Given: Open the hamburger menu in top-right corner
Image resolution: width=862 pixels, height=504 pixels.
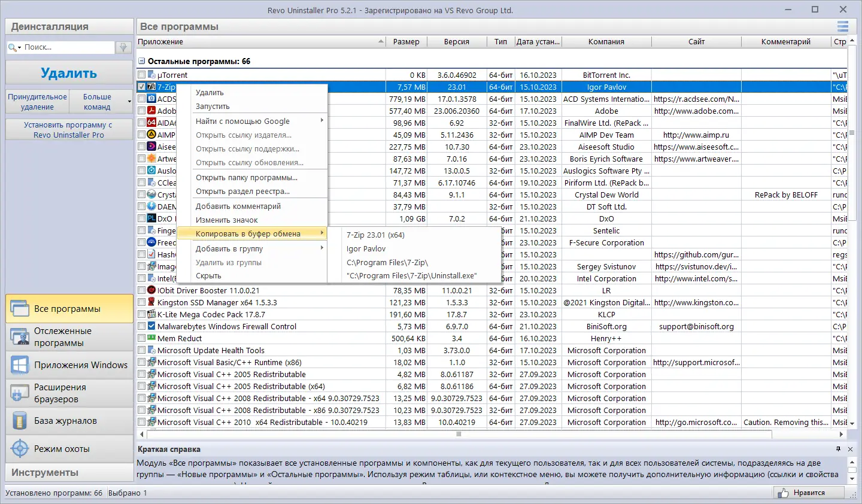Looking at the screenshot, I should pyautogui.click(x=842, y=26).
